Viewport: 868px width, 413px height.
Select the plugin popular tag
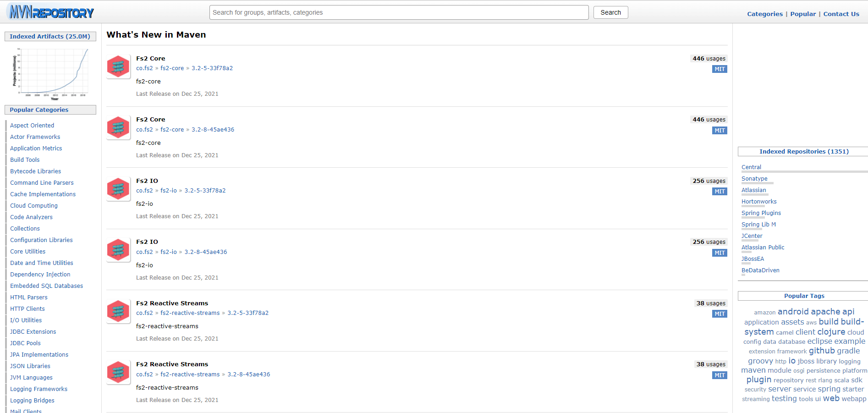(758, 380)
